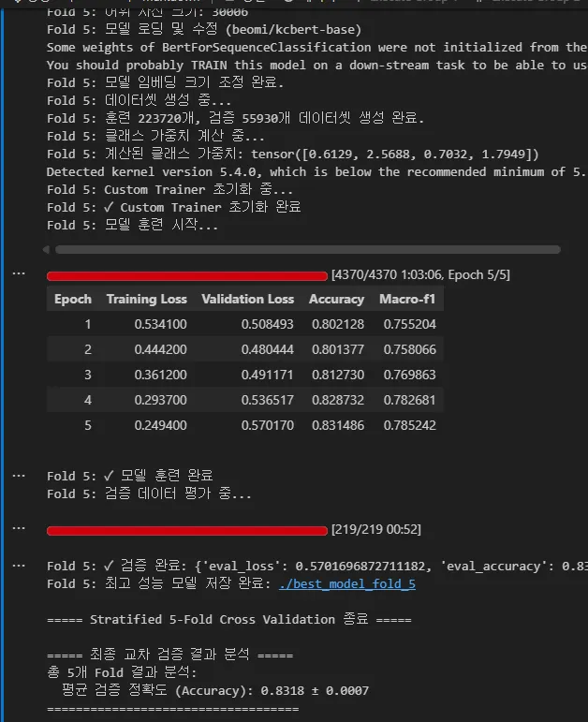Click the left arrow of the horizontal output scrollbar

[x=46, y=250]
